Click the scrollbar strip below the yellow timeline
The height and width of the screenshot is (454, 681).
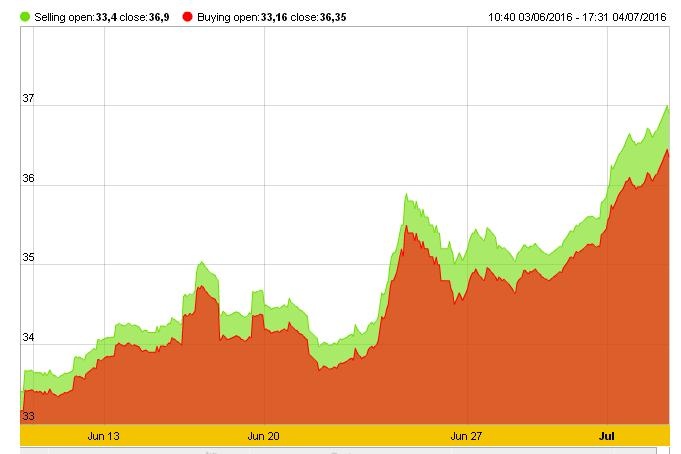pos(340,450)
